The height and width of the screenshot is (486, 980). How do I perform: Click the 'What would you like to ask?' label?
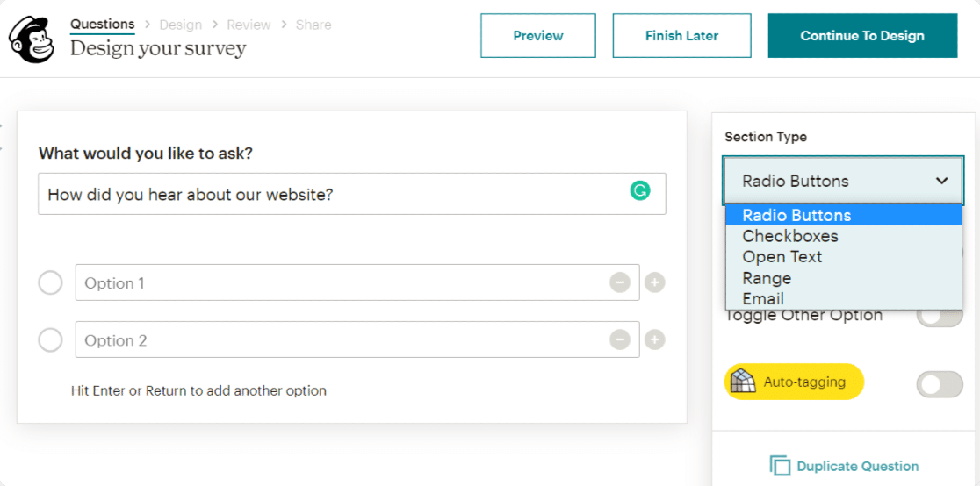coord(146,153)
